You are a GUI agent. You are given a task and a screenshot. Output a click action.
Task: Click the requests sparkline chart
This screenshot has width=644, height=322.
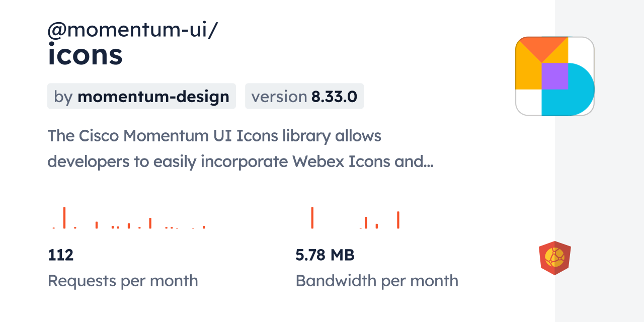129,218
